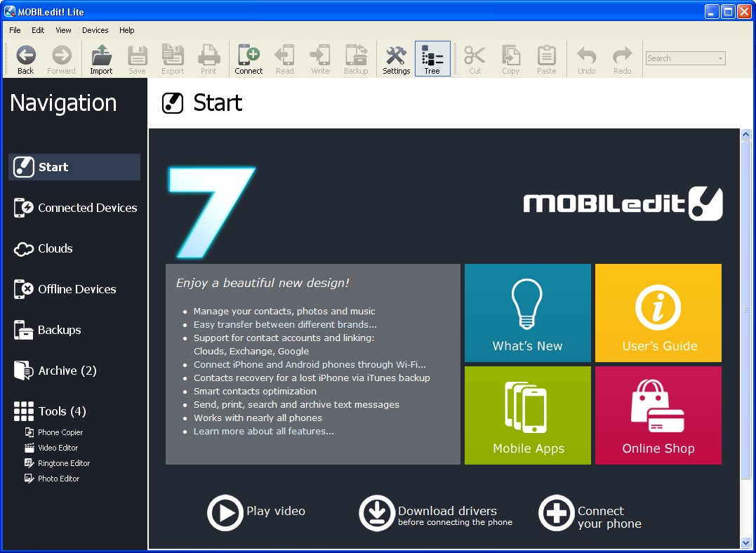
Task: Toggle the Tree view button
Action: point(432,59)
